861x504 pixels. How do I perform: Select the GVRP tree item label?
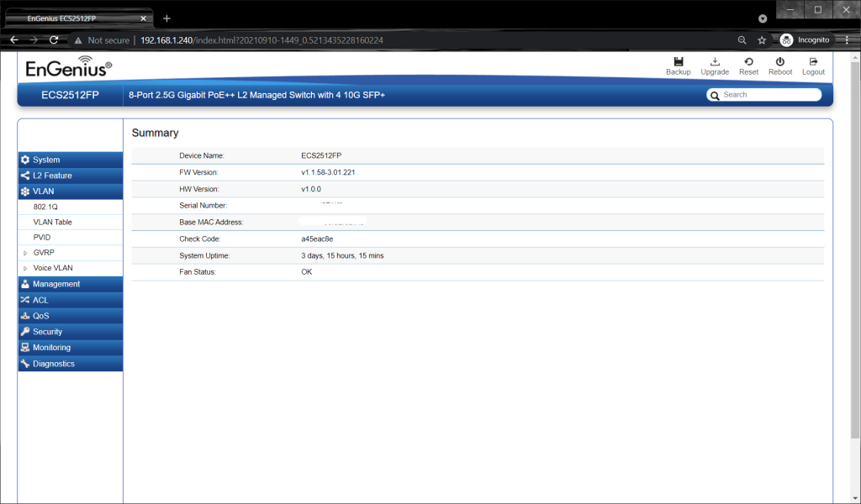tap(44, 253)
